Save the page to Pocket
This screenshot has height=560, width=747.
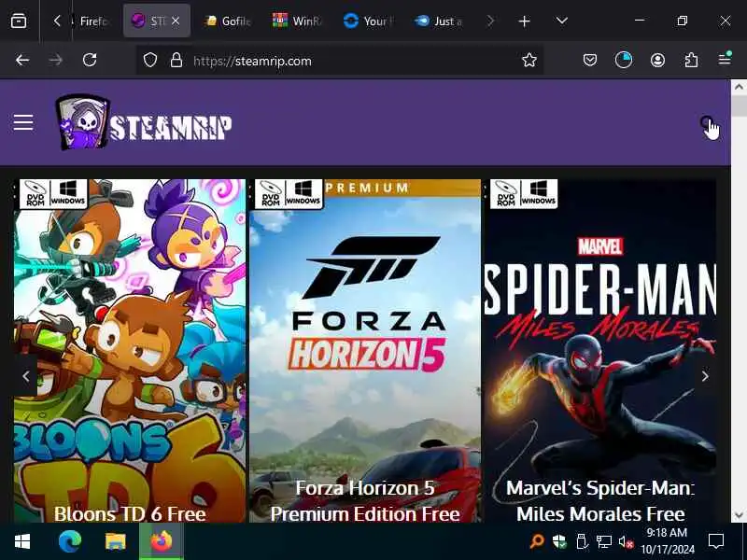coord(590,61)
